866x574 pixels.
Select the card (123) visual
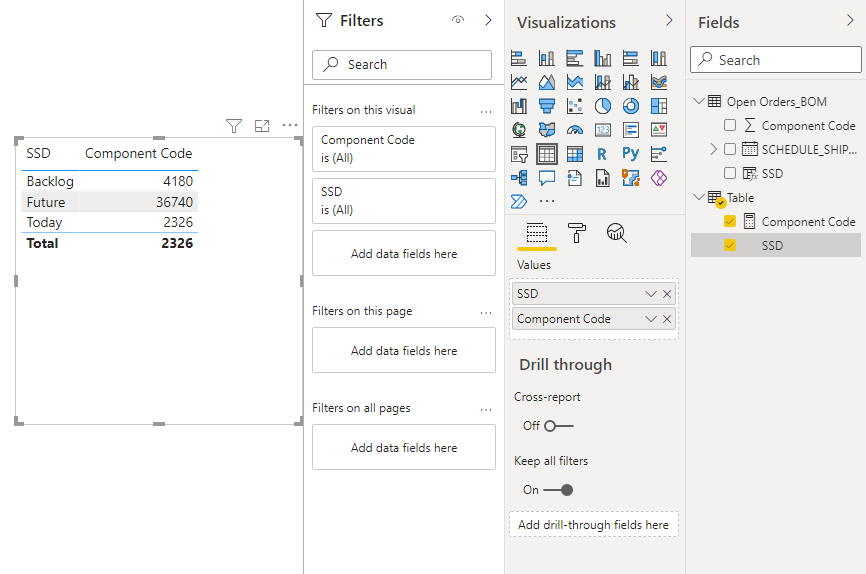(x=603, y=130)
